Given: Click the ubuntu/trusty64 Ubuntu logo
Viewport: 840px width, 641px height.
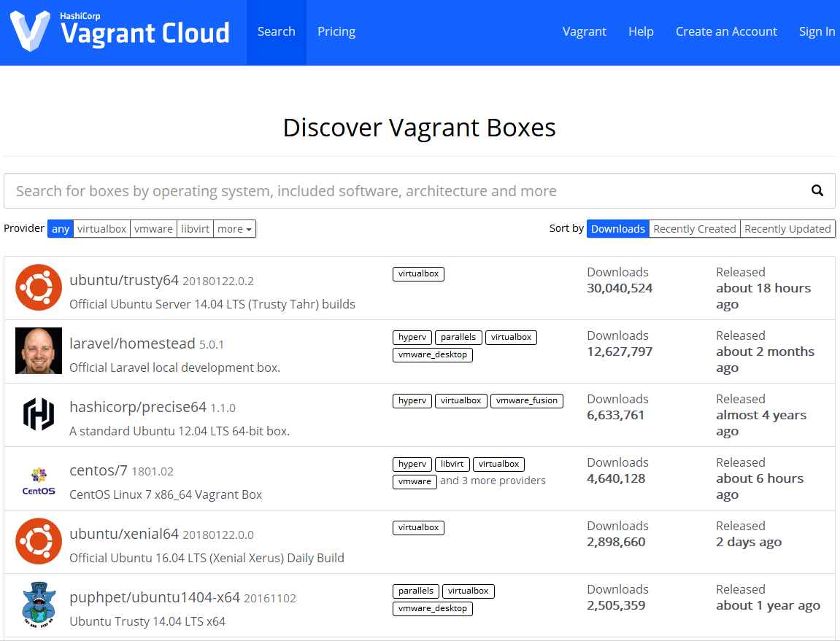Looking at the screenshot, I should pyautogui.click(x=39, y=287).
